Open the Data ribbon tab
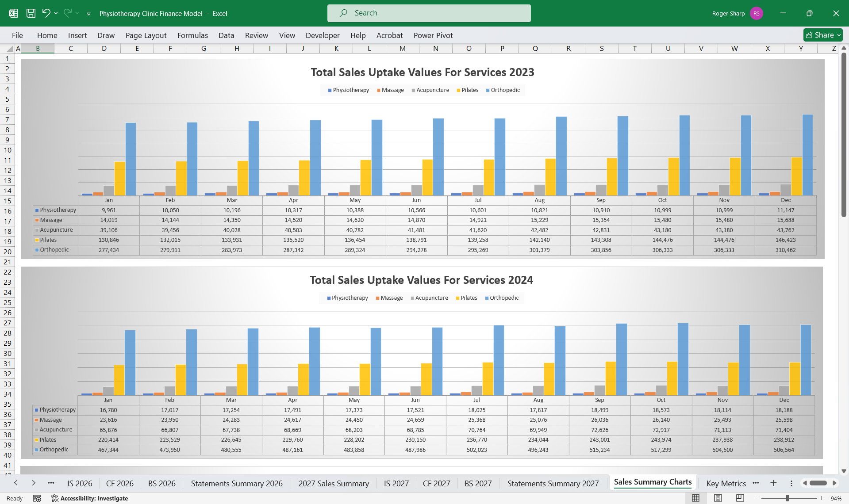This screenshot has width=849, height=504. point(226,35)
